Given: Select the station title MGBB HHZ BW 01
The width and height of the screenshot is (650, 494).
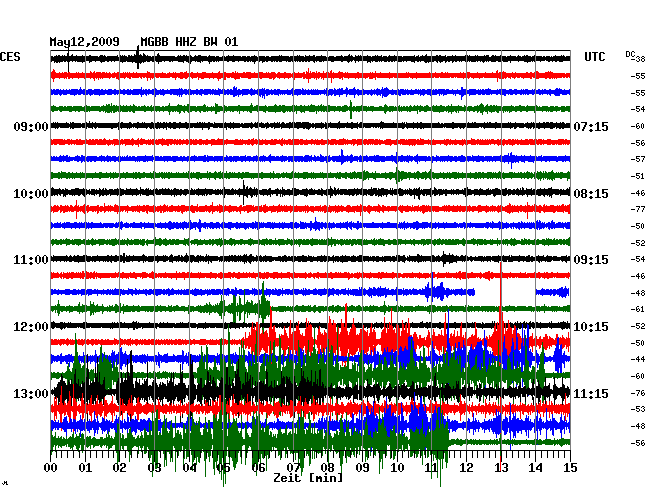Looking at the screenshot, I should [x=189, y=42].
